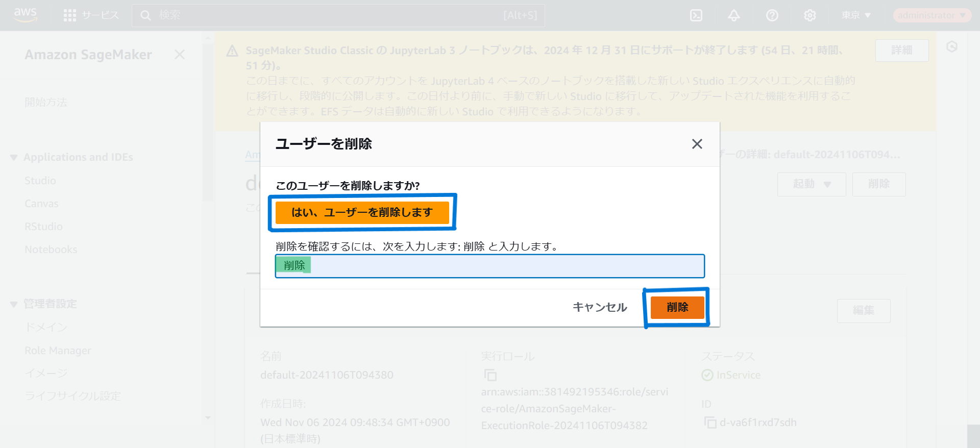Click the AWS logo home icon
This screenshot has height=448, width=980.
coord(26,15)
